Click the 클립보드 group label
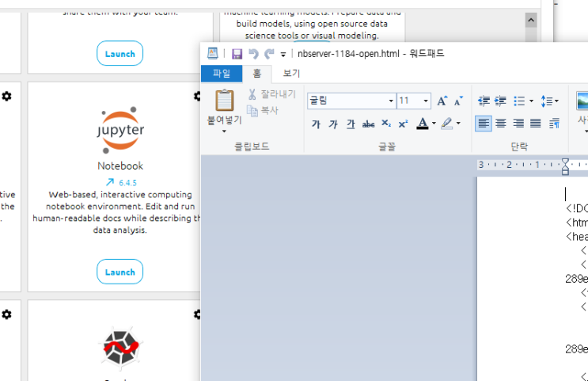Screen dimensions: 588x381 (x=252, y=146)
